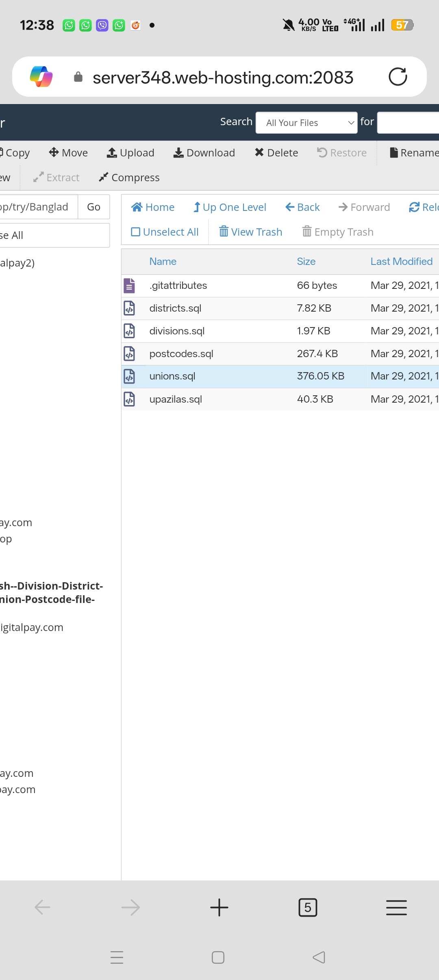The image size is (439, 980).
Task: Go forward with browser forward arrow
Action: click(131, 907)
